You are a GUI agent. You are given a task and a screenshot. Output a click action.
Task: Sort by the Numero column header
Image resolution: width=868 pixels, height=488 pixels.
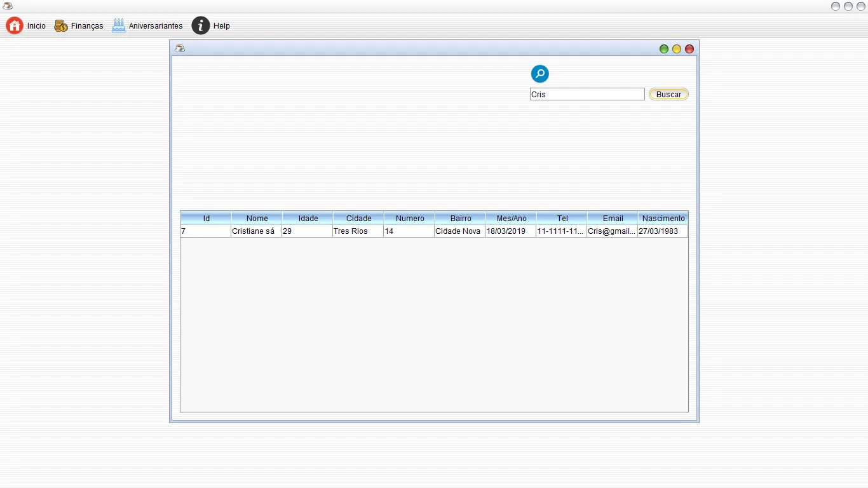coord(409,218)
